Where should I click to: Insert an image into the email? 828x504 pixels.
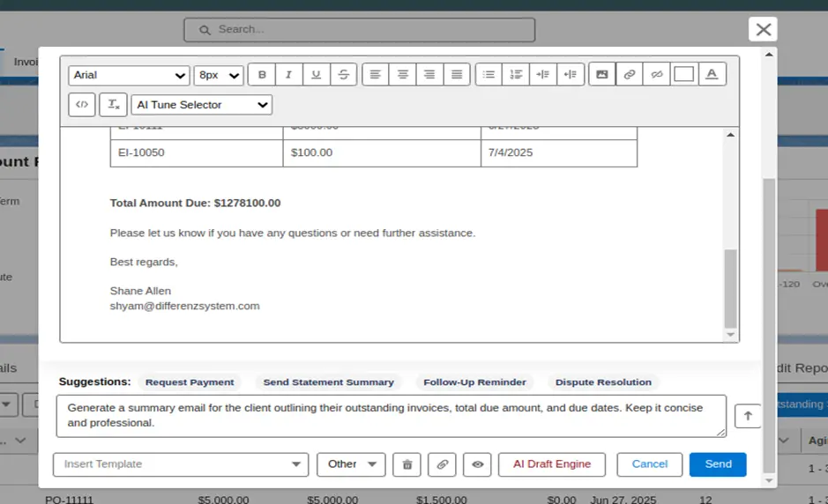(602, 74)
